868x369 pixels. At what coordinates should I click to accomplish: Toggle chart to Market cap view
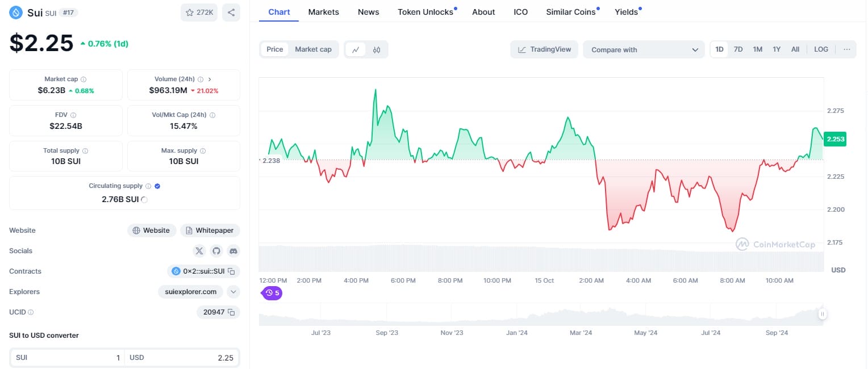(313, 49)
